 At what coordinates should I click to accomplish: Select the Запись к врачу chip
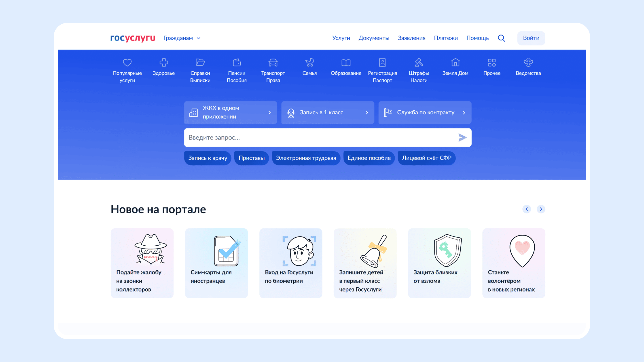click(208, 158)
